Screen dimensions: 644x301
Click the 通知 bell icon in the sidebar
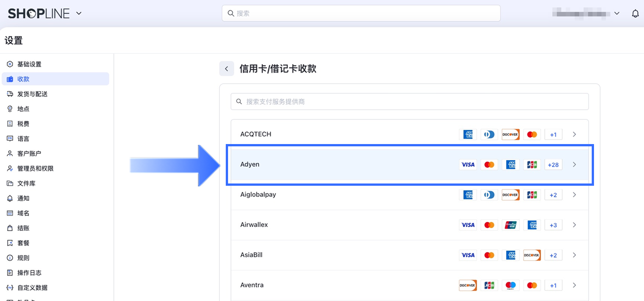(x=10, y=198)
